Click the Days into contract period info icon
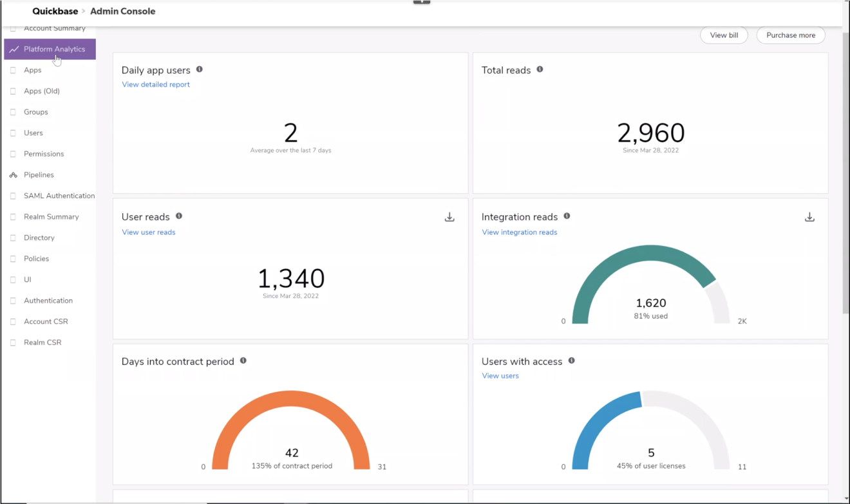 pyautogui.click(x=243, y=361)
